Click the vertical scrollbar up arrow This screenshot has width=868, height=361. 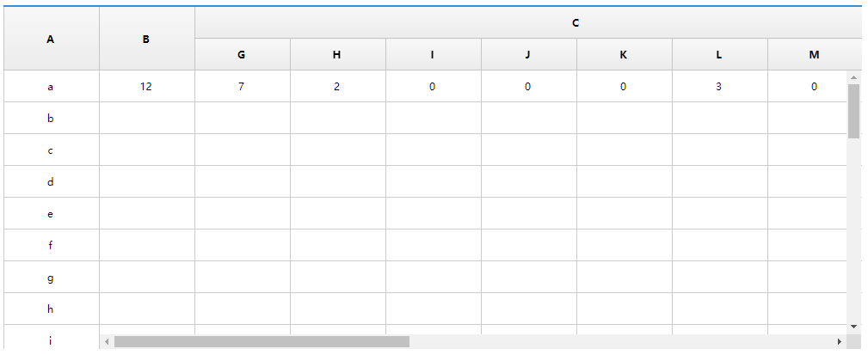[853, 77]
